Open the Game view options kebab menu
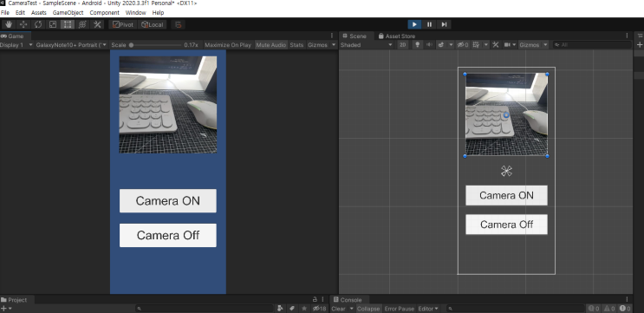Image resolution: width=644 pixels, height=313 pixels. (332, 36)
